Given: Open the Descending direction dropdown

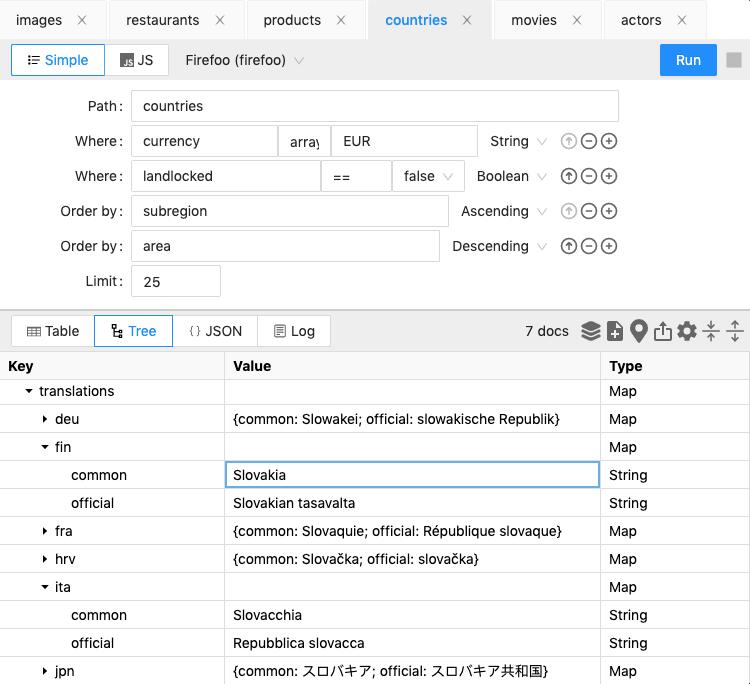Looking at the screenshot, I should pos(499,246).
